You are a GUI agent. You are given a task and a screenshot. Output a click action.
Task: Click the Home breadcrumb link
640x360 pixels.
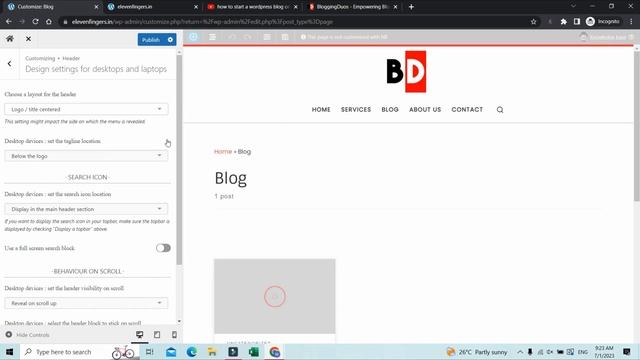(223, 151)
